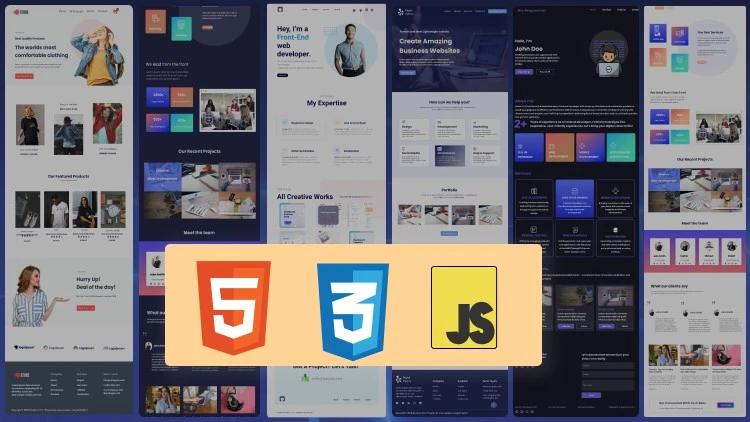Click the blue CSS3 shield logo
The height and width of the screenshot is (422, 750).
coord(353,311)
